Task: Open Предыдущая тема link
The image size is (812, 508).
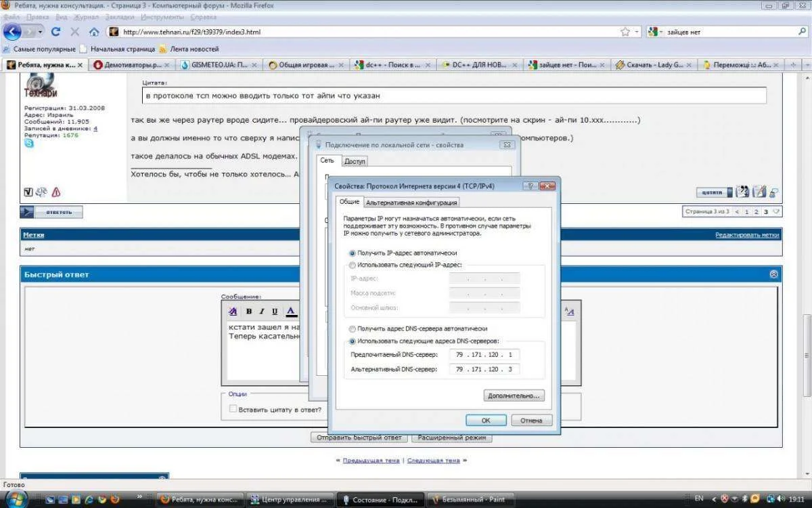Action: (x=371, y=460)
